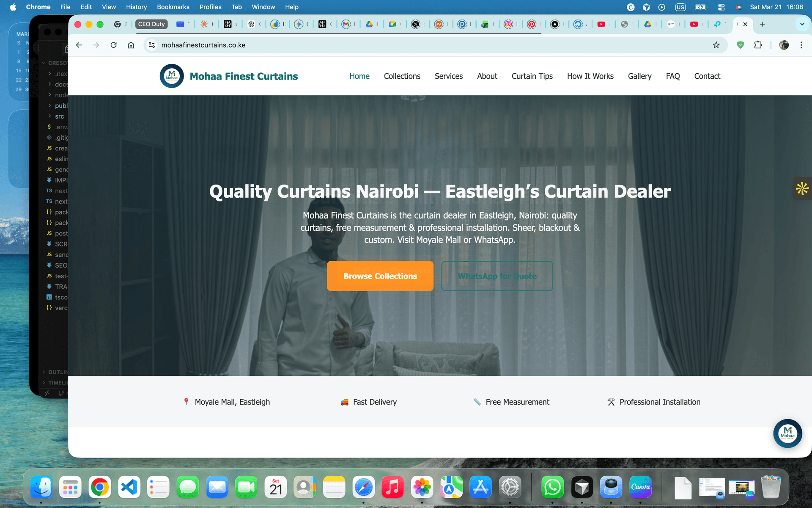Click Mohaa Finest Curtains brand title

coord(244,76)
